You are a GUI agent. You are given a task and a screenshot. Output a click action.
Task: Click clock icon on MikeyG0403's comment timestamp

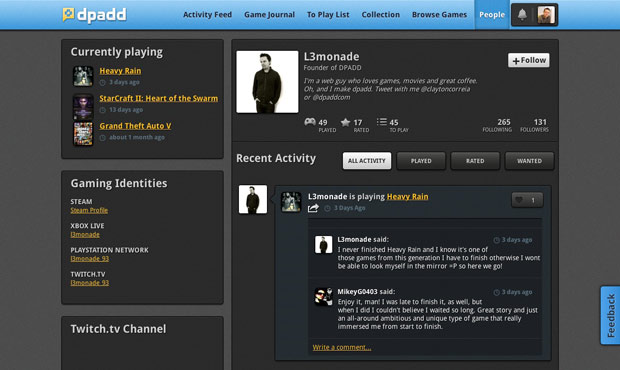(497, 292)
